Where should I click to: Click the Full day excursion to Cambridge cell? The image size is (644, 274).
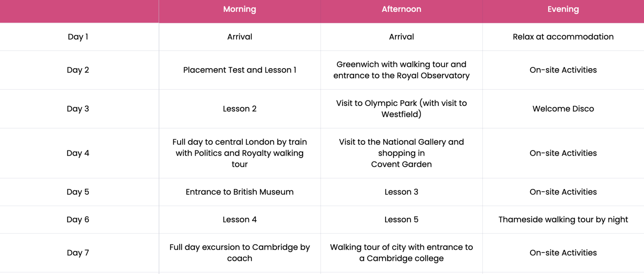[x=239, y=253]
